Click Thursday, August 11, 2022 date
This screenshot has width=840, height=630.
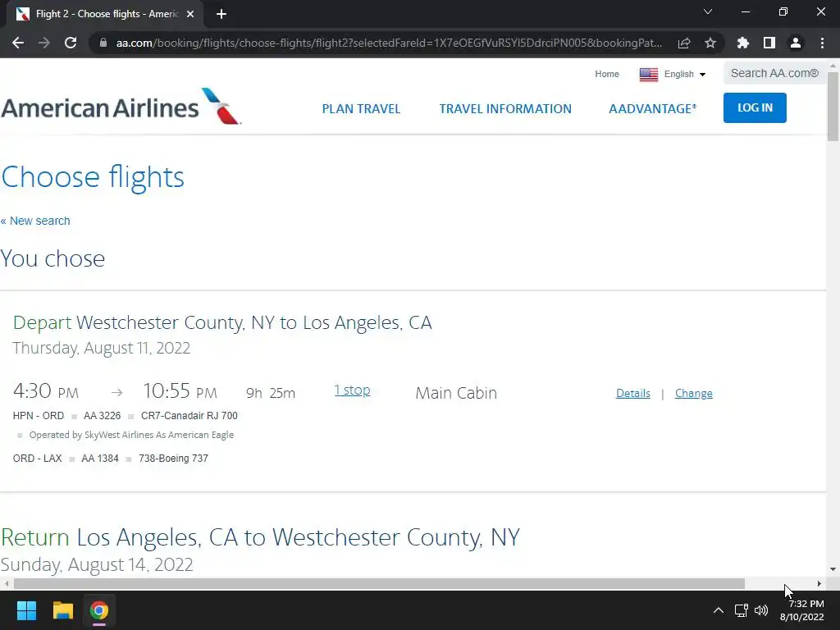[x=101, y=348]
